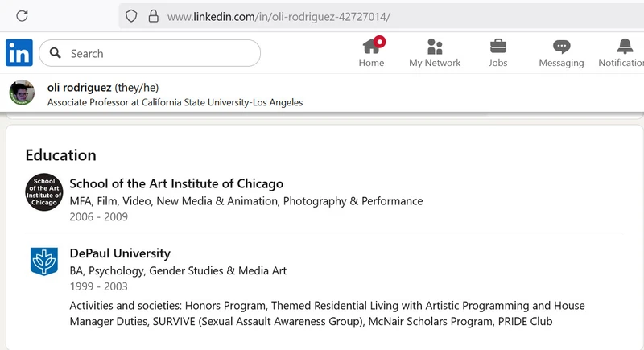Reload the page with the refresh icon
This screenshot has height=350, width=644.
[x=23, y=16]
